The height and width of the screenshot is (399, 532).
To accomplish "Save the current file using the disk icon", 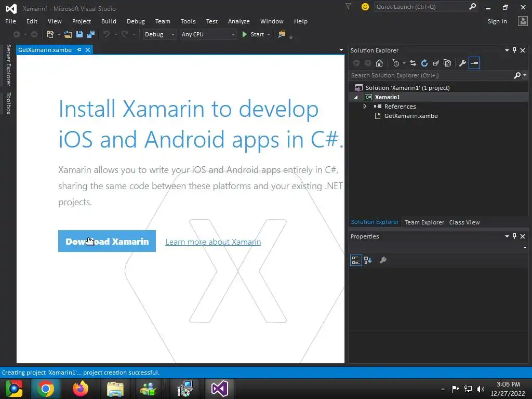I will (x=79, y=34).
